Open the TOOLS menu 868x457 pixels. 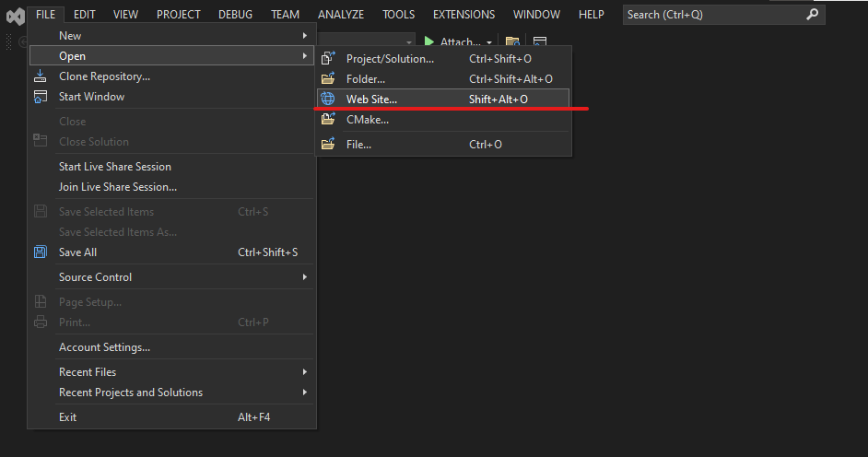pyautogui.click(x=399, y=15)
